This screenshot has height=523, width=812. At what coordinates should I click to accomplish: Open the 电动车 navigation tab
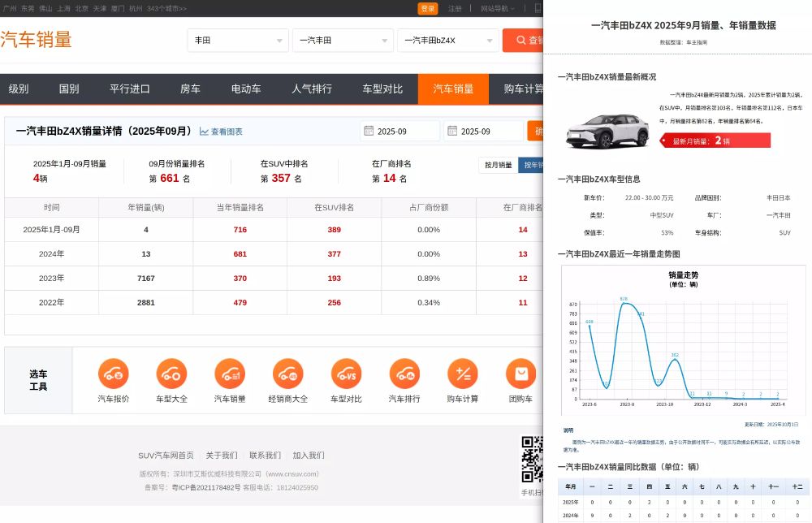tap(246, 89)
